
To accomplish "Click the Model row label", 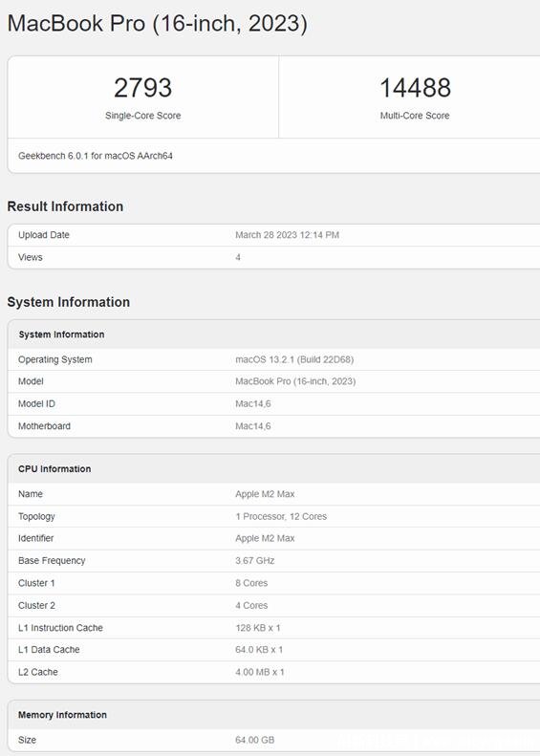I will click(31, 381).
